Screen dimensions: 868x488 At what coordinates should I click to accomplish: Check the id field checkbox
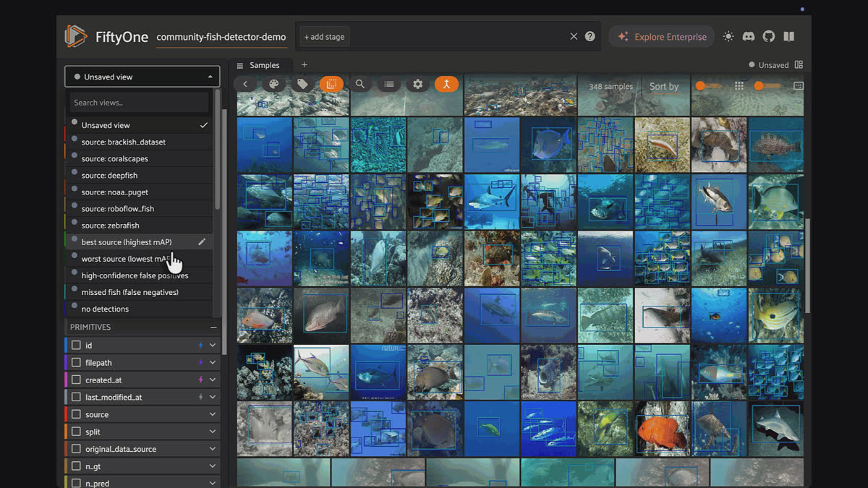[76, 346]
